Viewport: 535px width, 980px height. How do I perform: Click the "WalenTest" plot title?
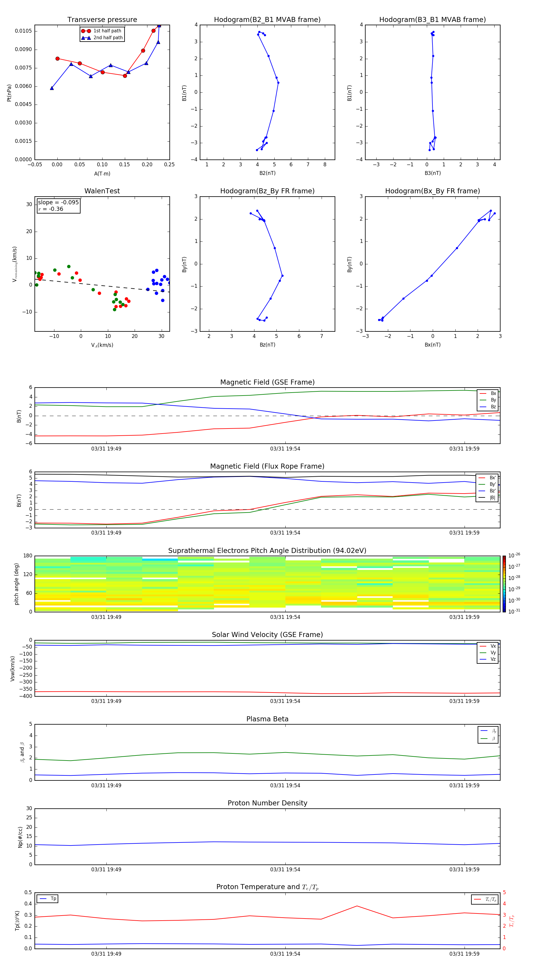coord(102,191)
